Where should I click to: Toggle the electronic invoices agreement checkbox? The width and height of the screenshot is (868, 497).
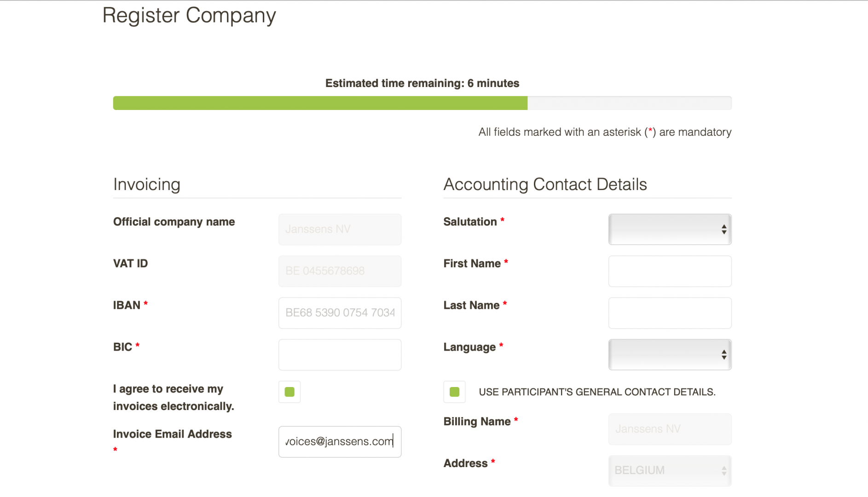(289, 392)
